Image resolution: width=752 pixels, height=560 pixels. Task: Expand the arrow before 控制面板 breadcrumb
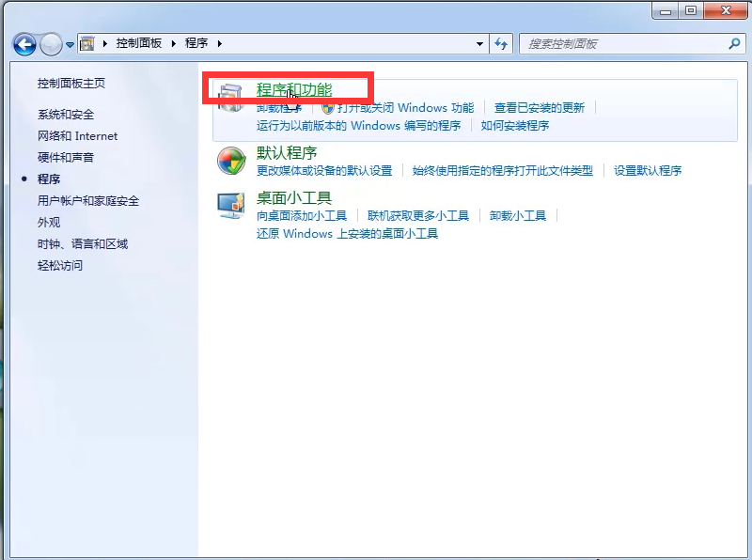[x=104, y=43]
